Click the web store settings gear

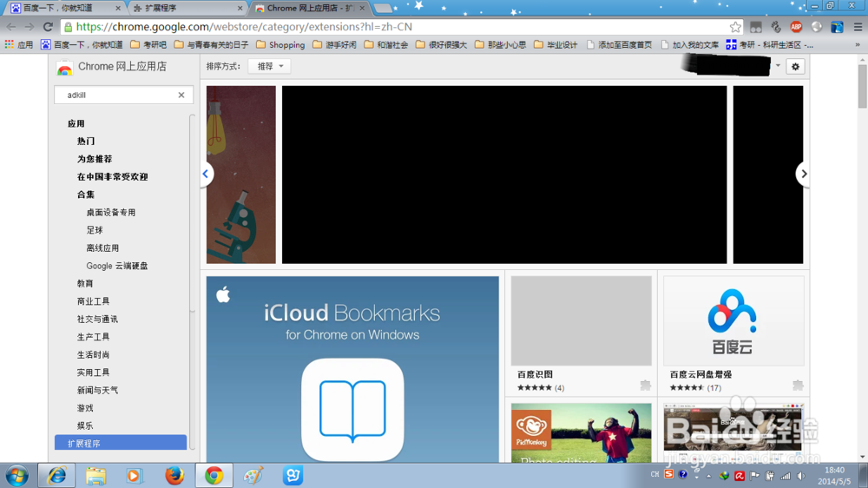[x=795, y=67]
